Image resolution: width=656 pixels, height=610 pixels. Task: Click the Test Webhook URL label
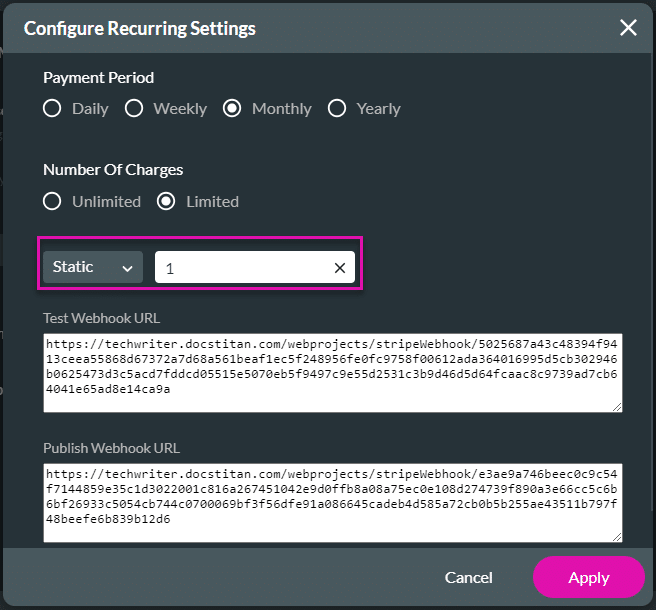pyautogui.click(x=101, y=318)
